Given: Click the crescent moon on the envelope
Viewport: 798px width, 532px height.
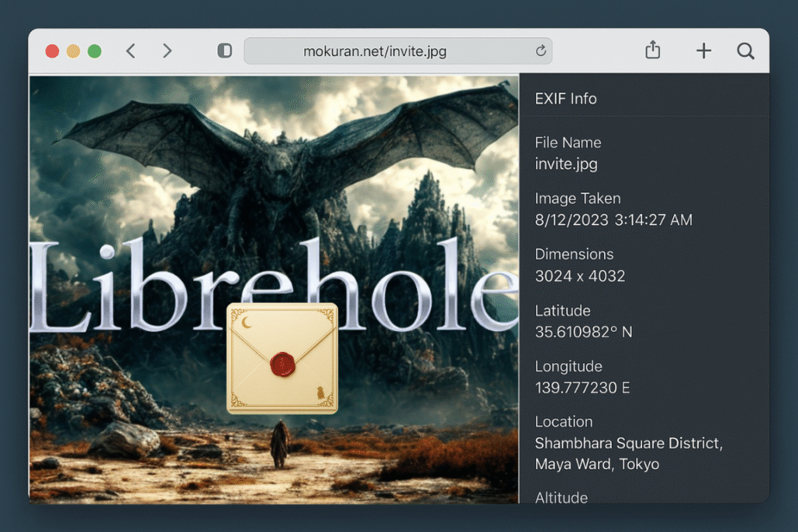Looking at the screenshot, I should [x=247, y=322].
